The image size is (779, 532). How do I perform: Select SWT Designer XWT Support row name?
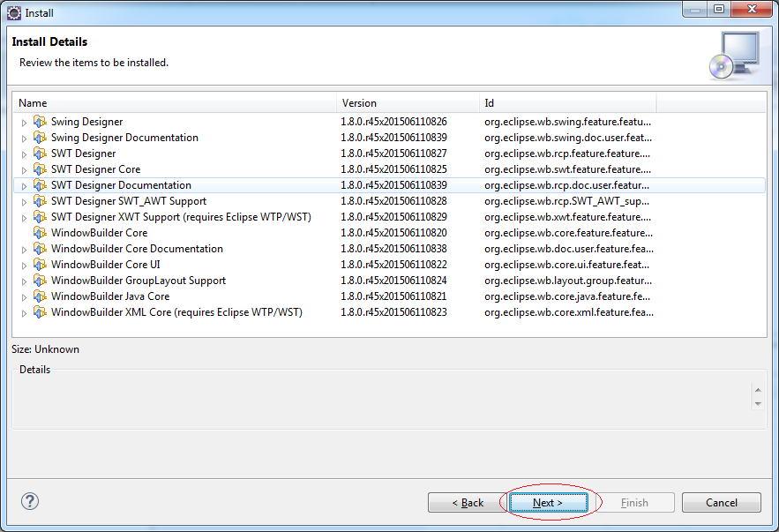click(x=181, y=216)
